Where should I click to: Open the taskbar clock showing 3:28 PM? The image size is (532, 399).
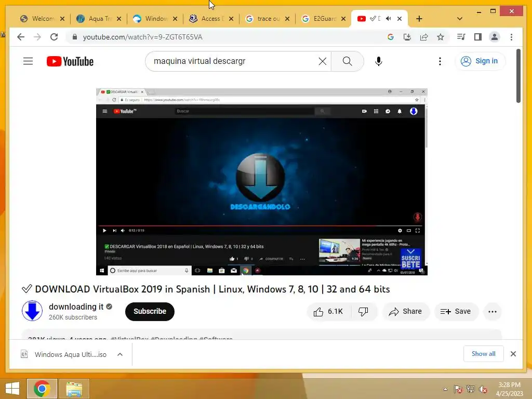click(509, 389)
